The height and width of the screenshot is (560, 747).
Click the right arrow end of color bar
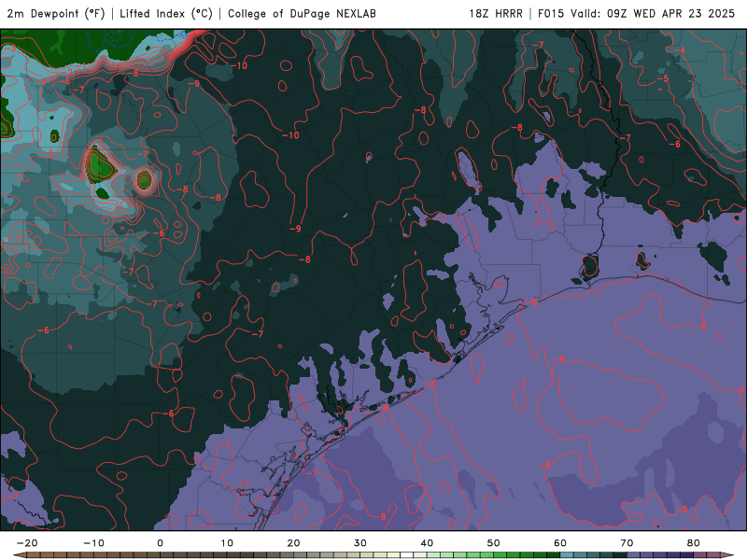click(727, 555)
